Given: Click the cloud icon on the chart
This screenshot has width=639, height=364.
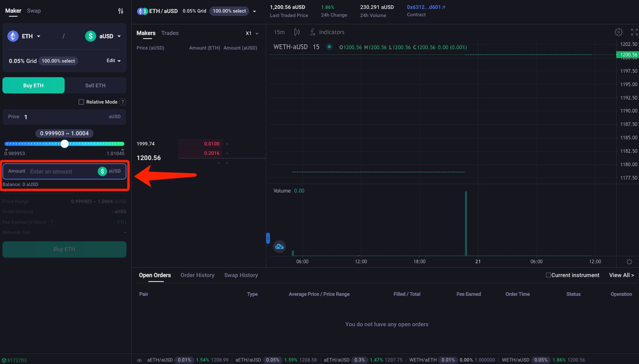Looking at the screenshot, I should tap(279, 247).
